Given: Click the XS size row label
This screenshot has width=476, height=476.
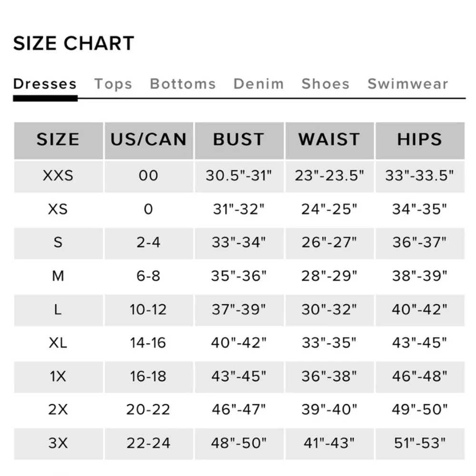Looking at the screenshot, I should pos(58,209).
